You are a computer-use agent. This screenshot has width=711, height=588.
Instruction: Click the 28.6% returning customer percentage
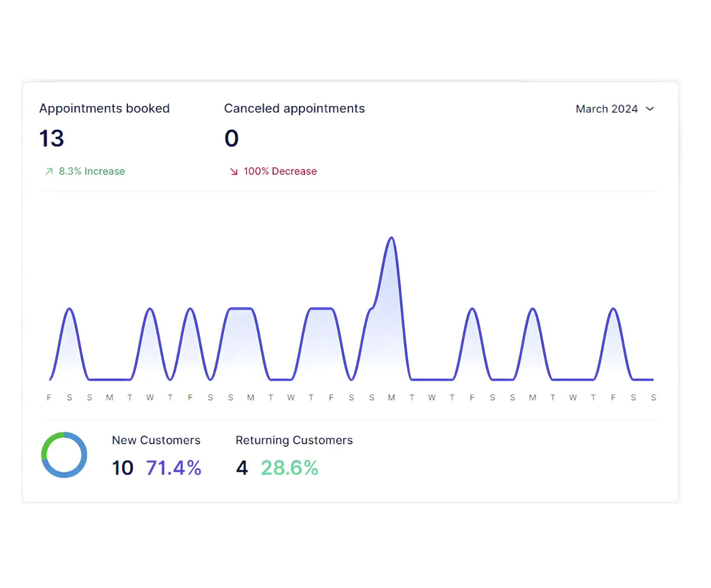tap(289, 467)
